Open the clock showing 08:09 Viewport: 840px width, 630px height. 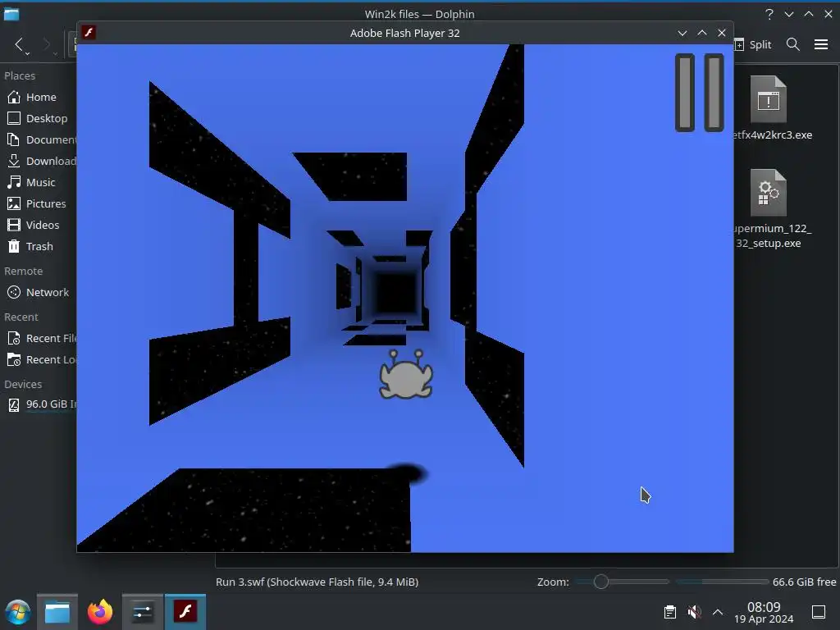[764, 612]
